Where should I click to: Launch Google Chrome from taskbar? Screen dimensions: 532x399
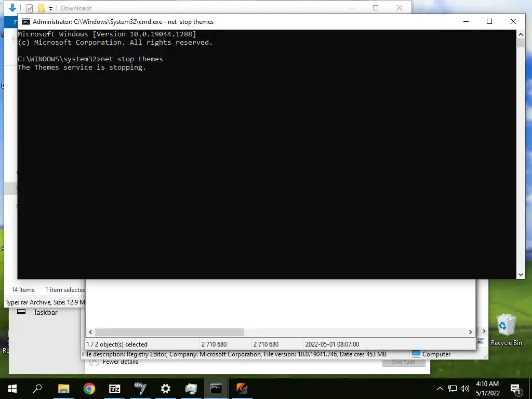89,388
